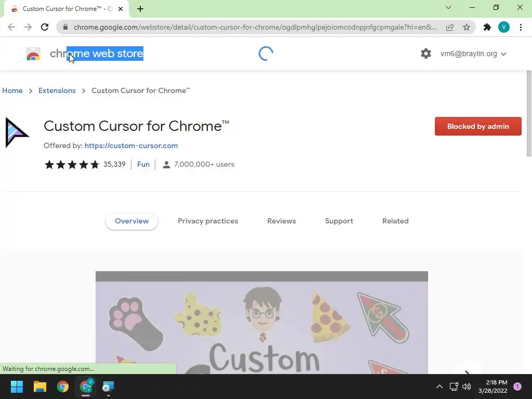Click the chrome web store title text
532x399 pixels.
pos(97,54)
